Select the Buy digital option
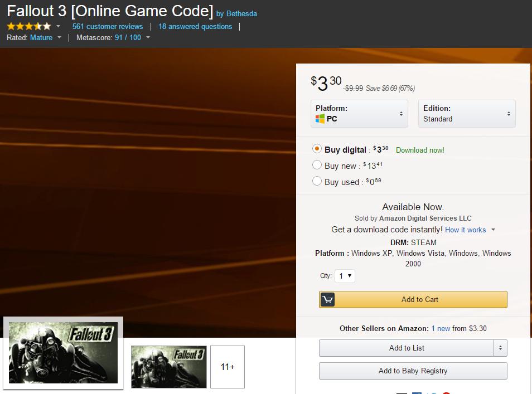The image size is (532, 394). point(317,149)
